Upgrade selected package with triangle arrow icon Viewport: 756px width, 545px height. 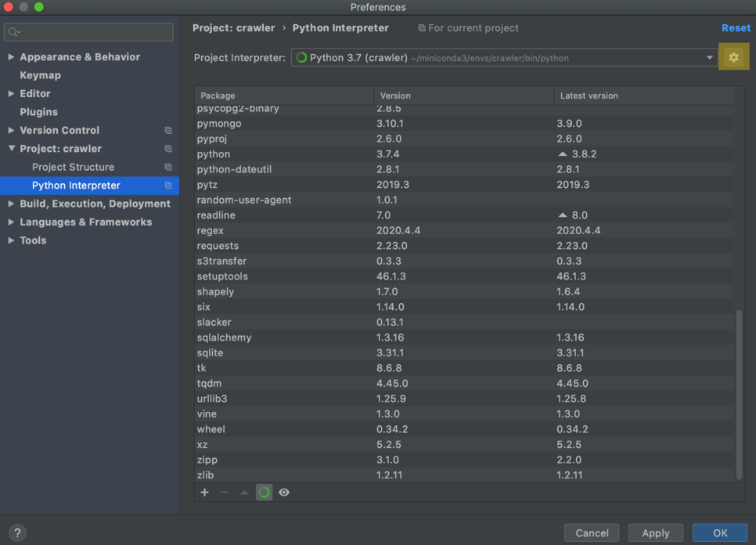point(244,493)
